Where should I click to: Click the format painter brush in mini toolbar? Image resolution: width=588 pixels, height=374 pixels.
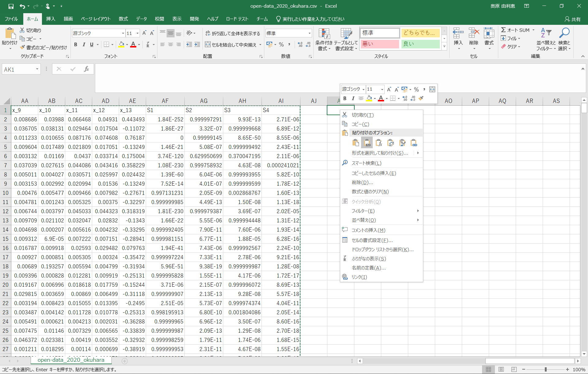tap(421, 98)
